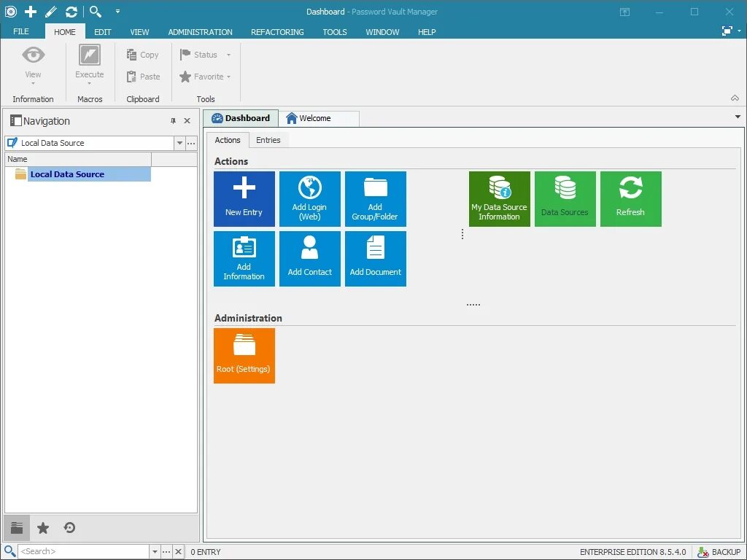Select the Entries sub-tab
747x560 pixels.
tap(268, 140)
